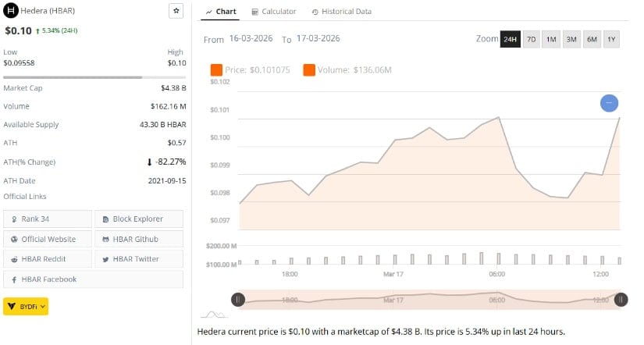This screenshot has height=345, width=644.
Task: Click the blue chart options menu icon
Action: click(609, 103)
